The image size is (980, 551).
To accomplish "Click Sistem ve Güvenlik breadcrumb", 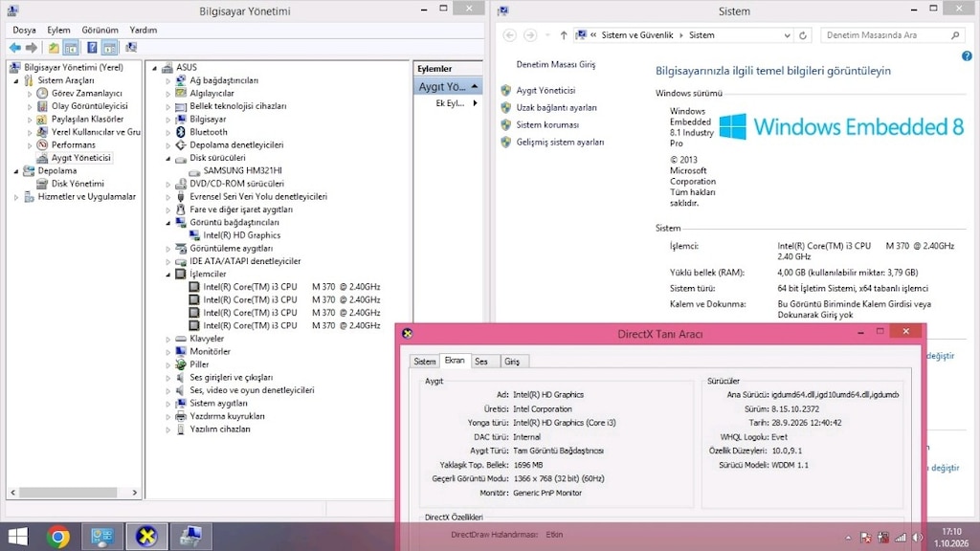I will tap(636, 35).
